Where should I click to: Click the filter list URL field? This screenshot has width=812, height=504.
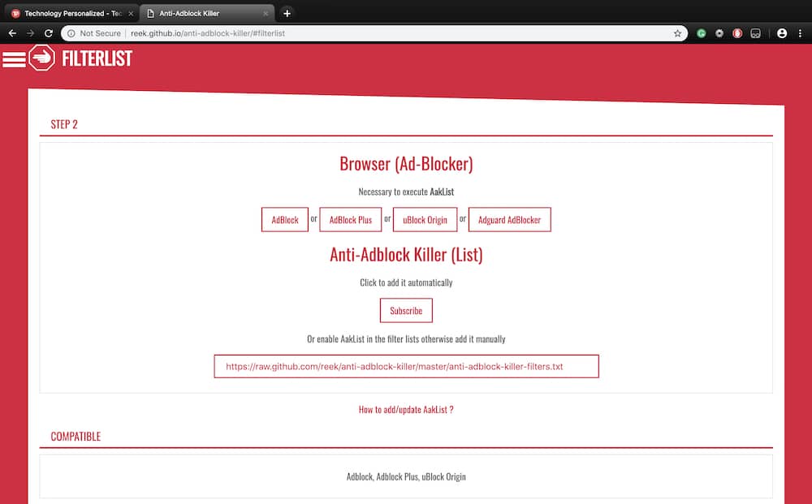coord(407,366)
